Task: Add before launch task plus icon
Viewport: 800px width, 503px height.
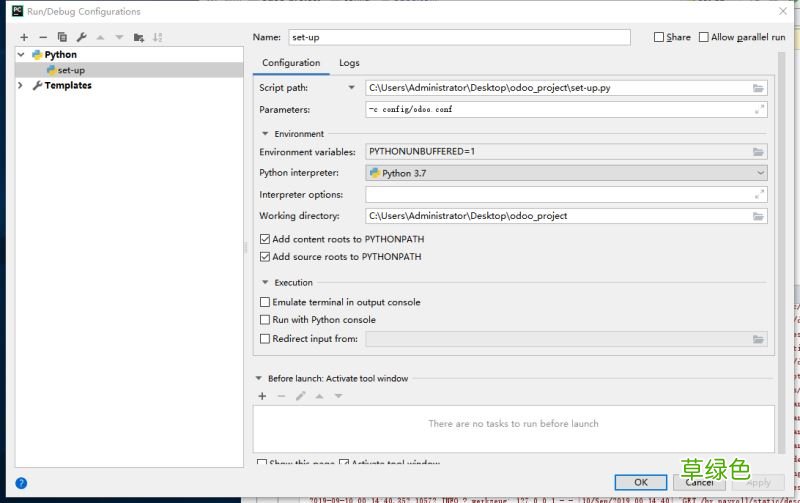Action: (x=262, y=396)
